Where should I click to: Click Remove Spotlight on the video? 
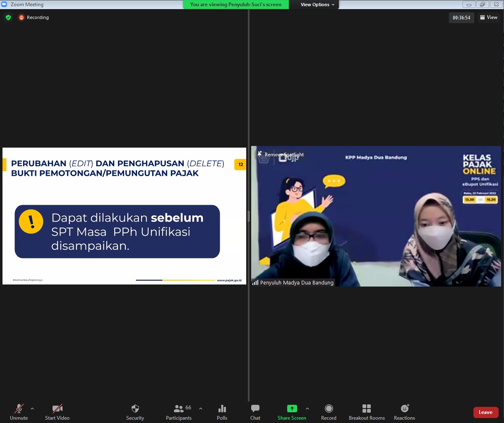tap(284, 155)
